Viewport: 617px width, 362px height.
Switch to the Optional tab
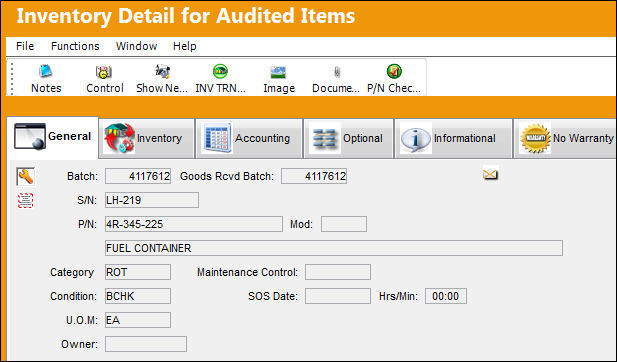(349, 138)
